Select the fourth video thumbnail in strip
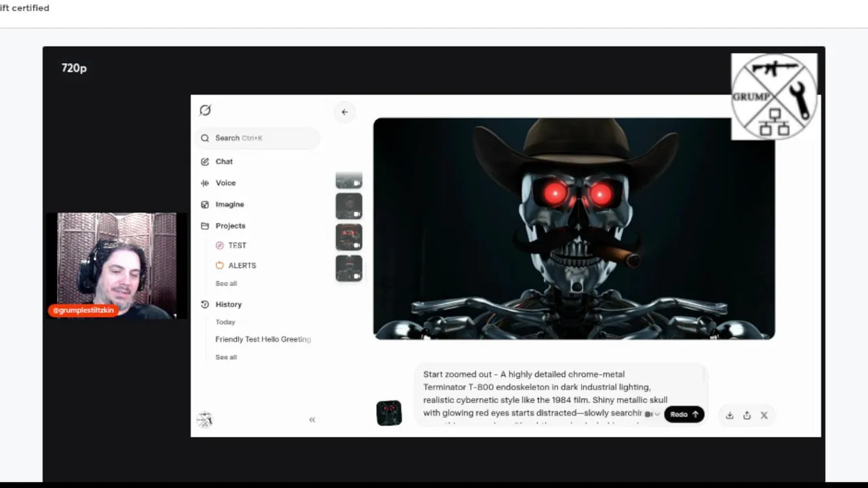 349,268
